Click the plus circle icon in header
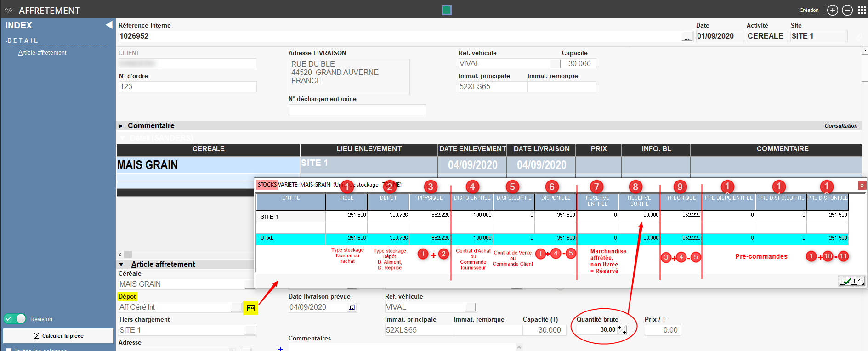The height and width of the screenshot is (351, 868). (833, 10)
